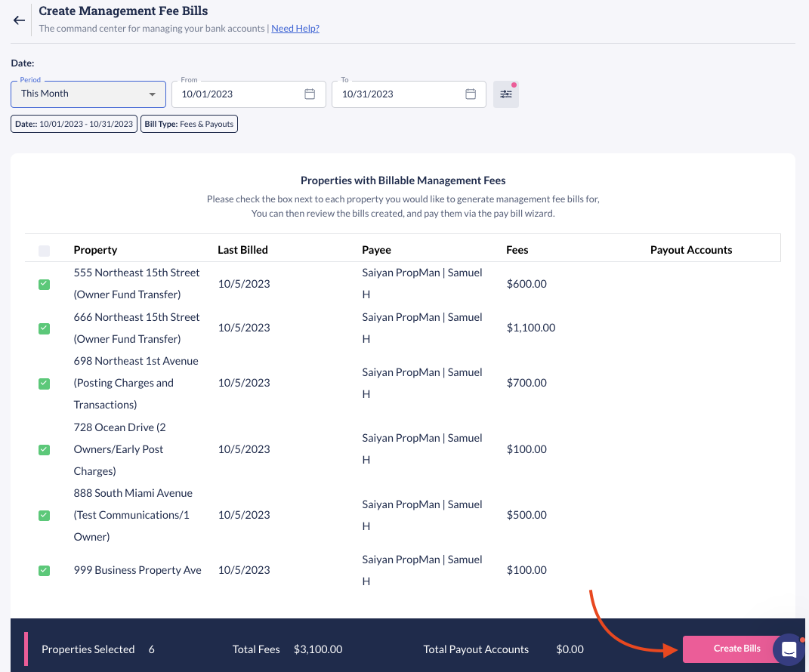Screen dimensions: 809x672
Task: Click Last Billed date for 999 Business Property
Action: pyautogui.click(x=244, y=570)
